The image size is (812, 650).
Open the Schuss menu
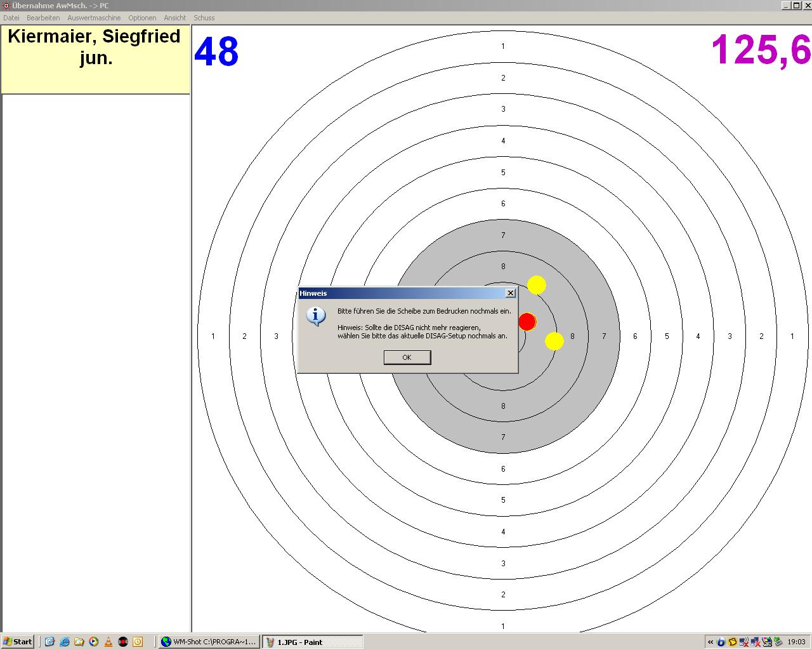coord(204,18)
